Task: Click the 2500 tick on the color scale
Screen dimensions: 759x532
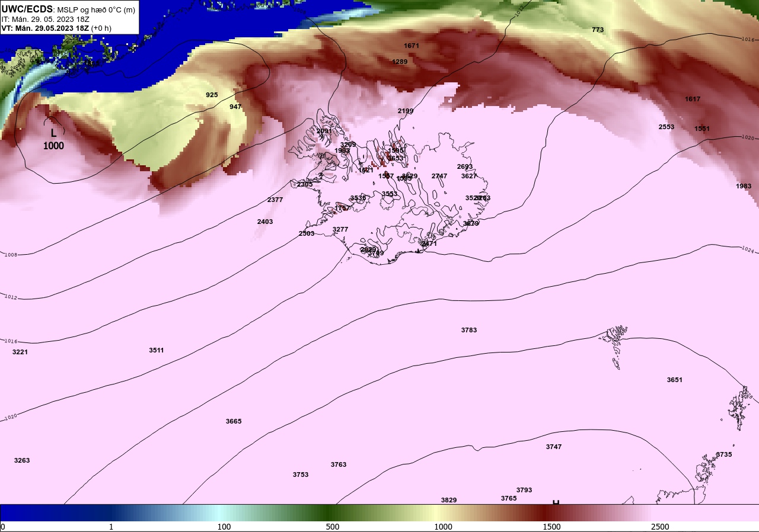Action: click(660, 527)
